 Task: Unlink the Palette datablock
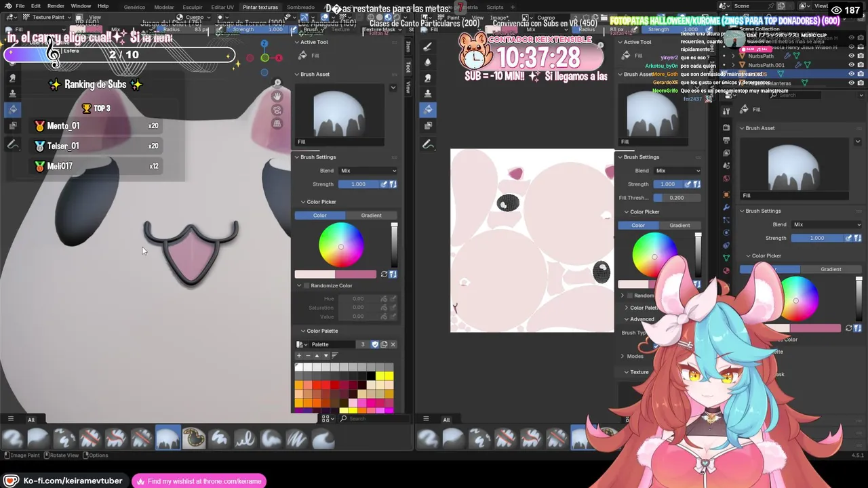tap(393, 344)
